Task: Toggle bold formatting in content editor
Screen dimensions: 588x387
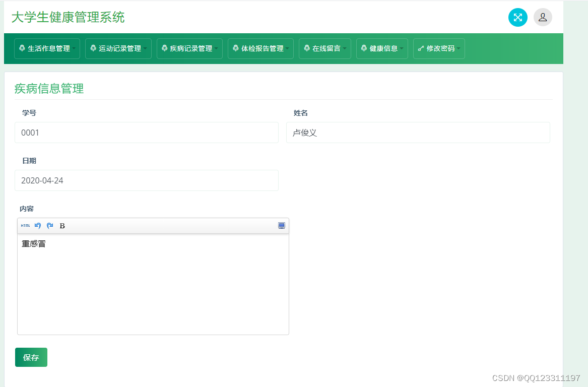Action: pyautogui.click(x=62, y=226)
